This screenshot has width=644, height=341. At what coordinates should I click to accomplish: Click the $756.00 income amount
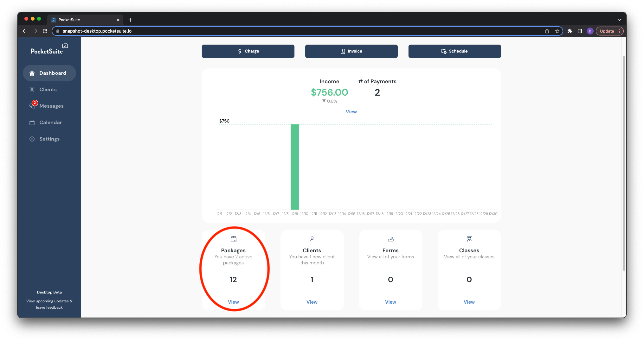pyautogui.click(x=330, y=92)
